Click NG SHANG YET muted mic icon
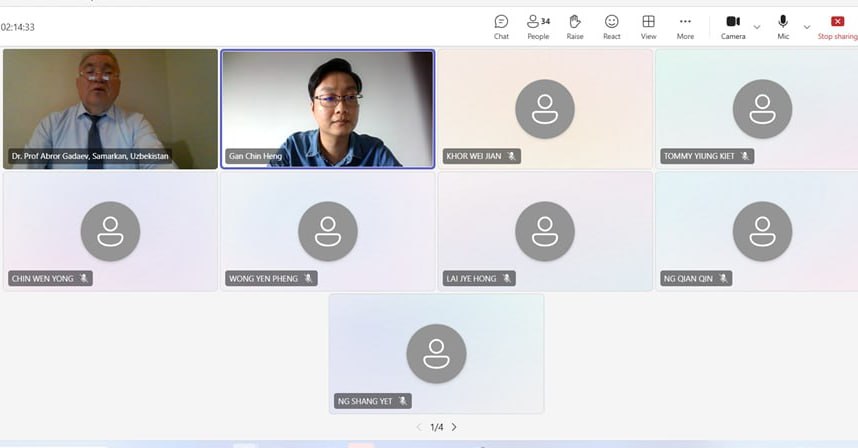Viewport: 858px width, 448px height. 403,401
